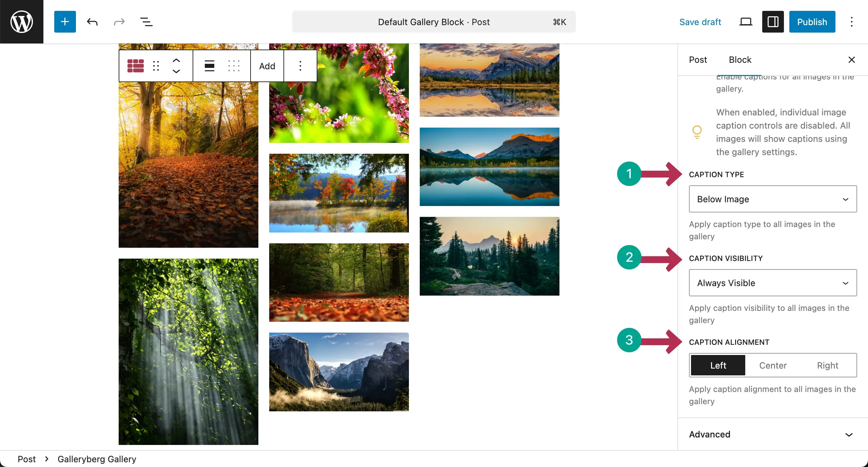Switch to the Block tab
The height and width of the screenshot is (467, 868).
pyautogui.click(x=740, y=60)
